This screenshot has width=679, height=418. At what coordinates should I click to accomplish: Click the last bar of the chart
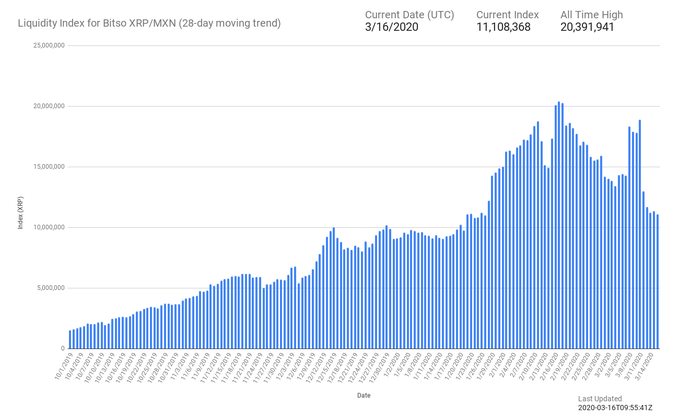coord(657,282)
